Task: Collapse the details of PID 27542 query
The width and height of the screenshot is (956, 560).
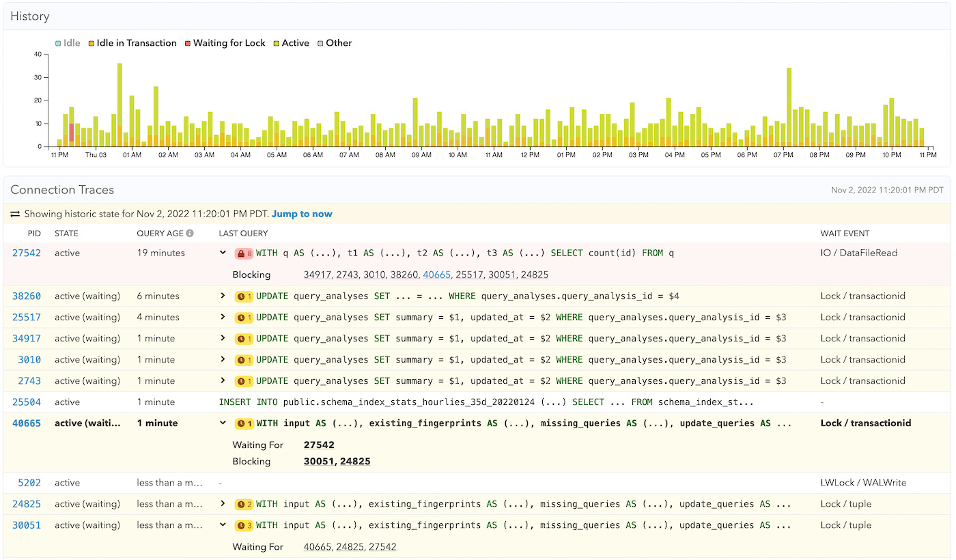Action: pyautogui.click(x=223, y=253)
